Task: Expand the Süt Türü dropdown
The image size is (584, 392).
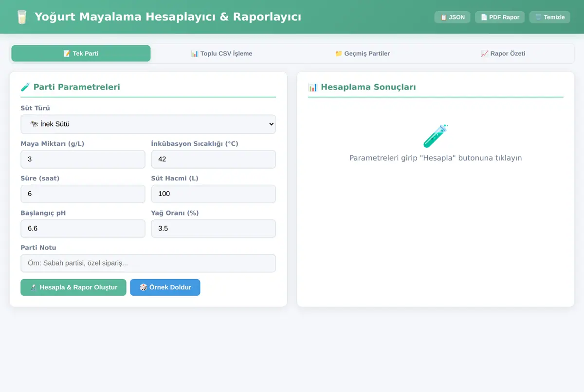Action: tap(148, 124)
